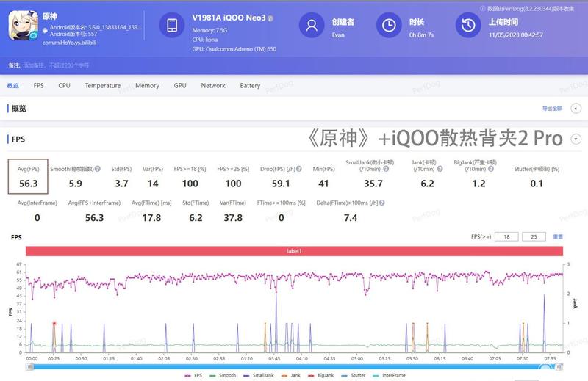The image size is (588, 381).
Task: Click left handle of timeline range slider
Action: coord(29,366)
